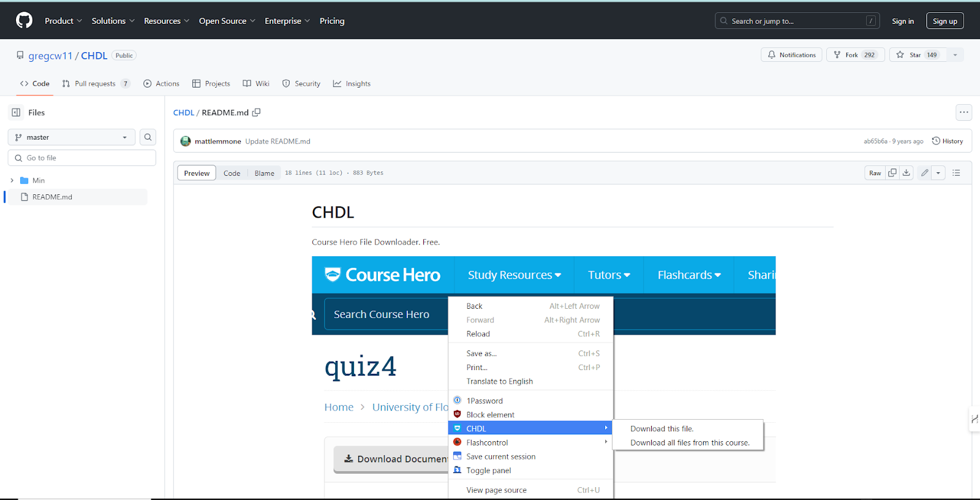Open the Min folder in tree
The width and height of the screenshot is (980, 500).
[x=39, y=180]
